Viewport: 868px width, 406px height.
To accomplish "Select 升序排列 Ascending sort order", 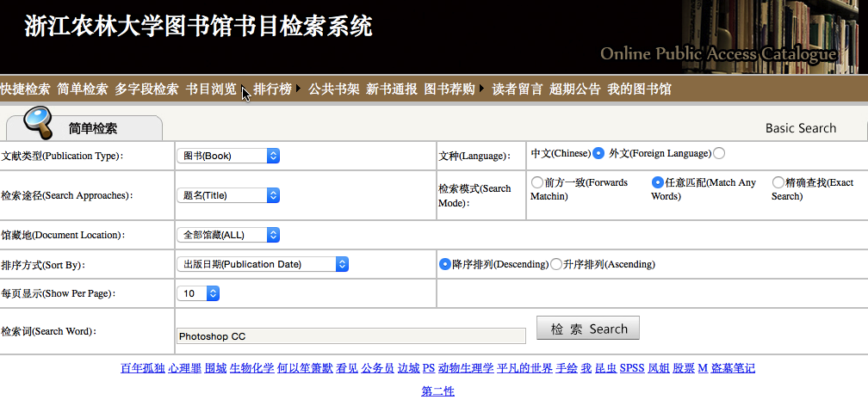I will tap(556, 264).
